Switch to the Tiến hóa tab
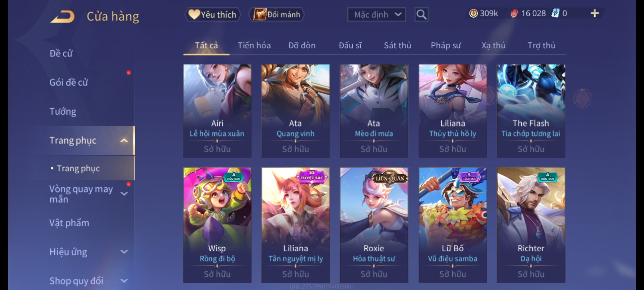Viewport: 644px width, 290px height. click(x=254, y=45)
